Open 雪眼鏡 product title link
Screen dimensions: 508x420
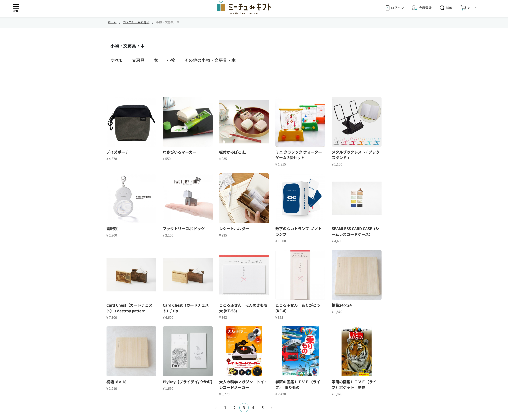click(x=112, y=229)
